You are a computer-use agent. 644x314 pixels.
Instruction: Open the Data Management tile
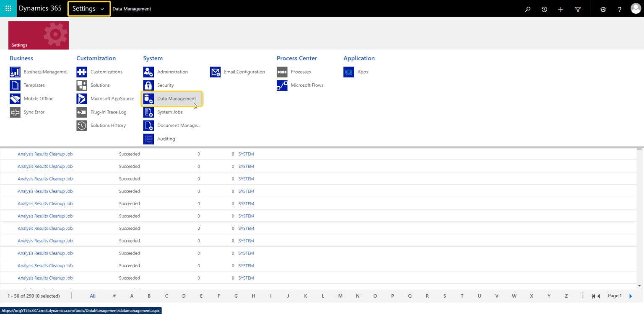(176, 98)
